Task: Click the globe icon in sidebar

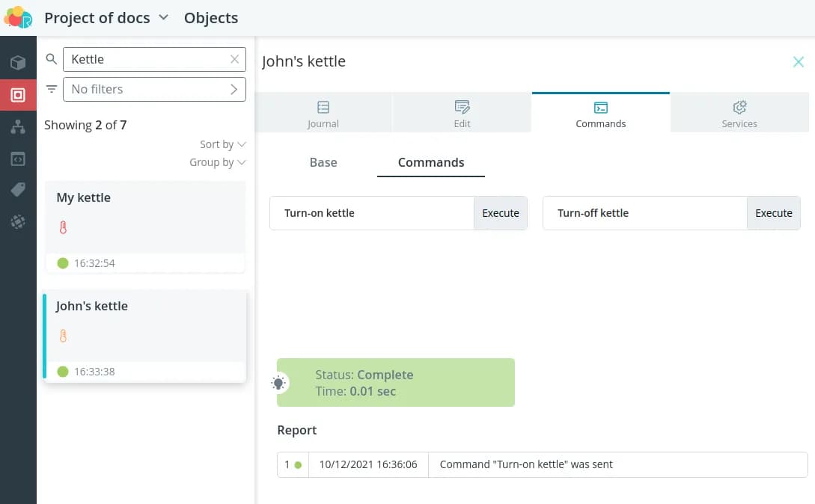Action: point(18,222)
